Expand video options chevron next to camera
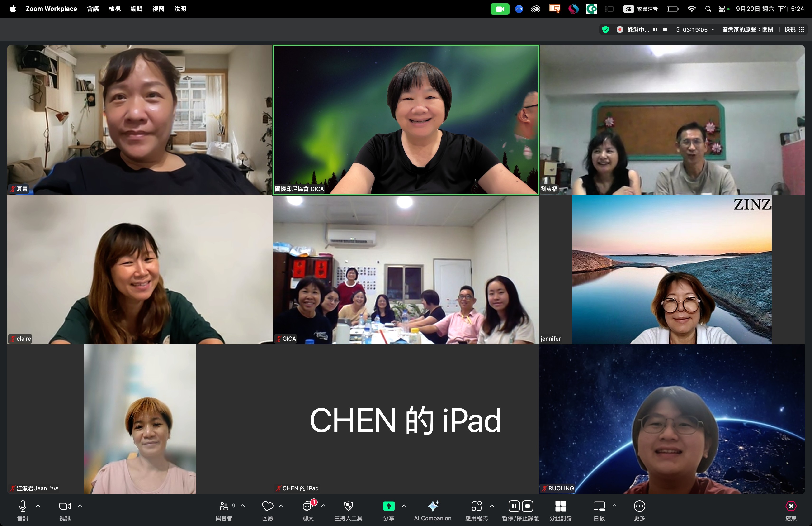The height and width of the screenshot is (526, 812). pos(80,506)
